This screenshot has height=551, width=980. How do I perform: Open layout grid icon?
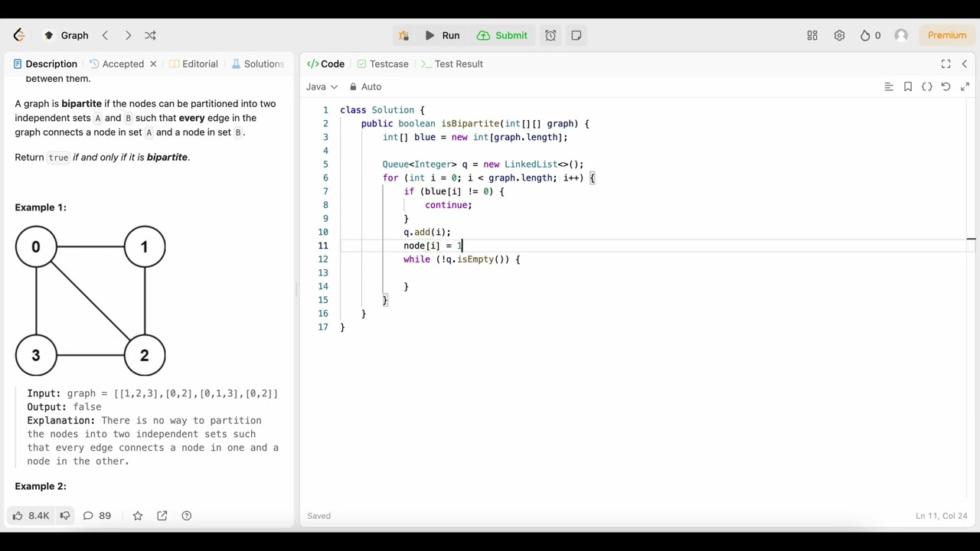(812, 35)
